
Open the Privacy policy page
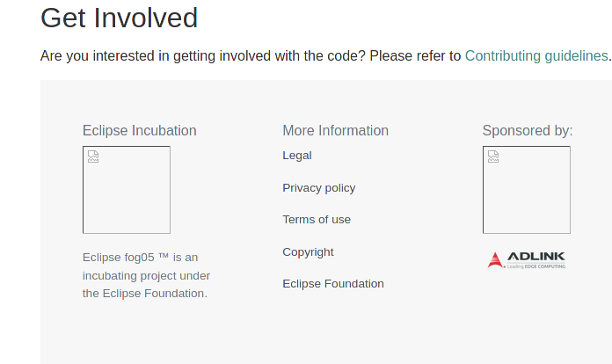point(318,188)
